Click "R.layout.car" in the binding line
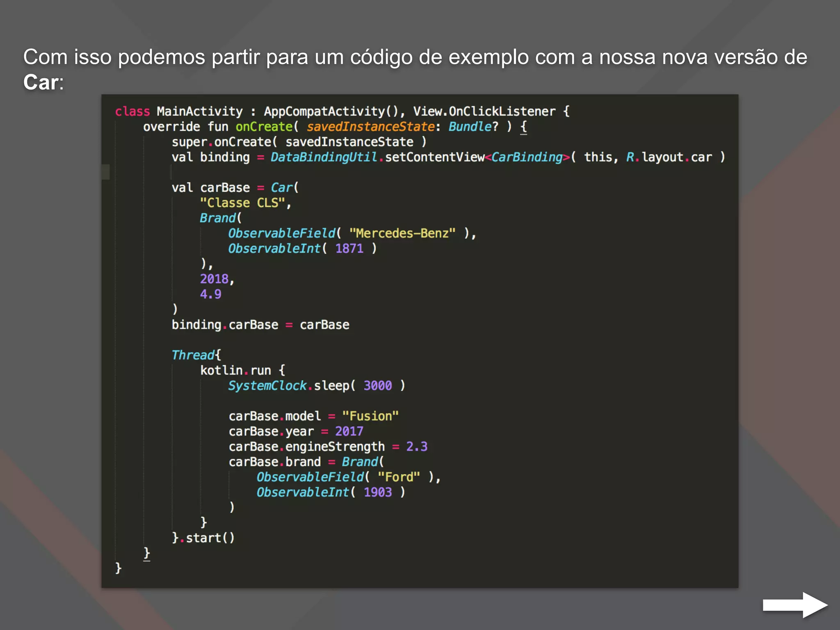This screenshot has height=630, width=840. coord(669,157)
